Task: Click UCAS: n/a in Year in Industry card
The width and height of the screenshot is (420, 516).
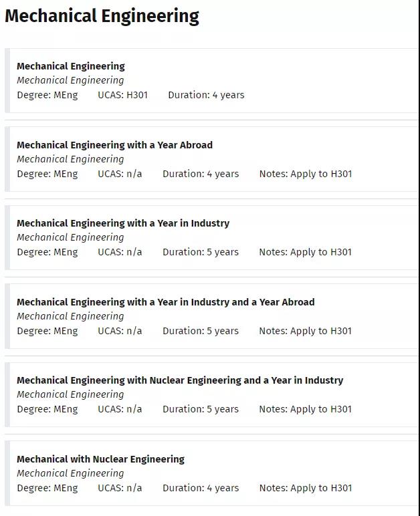Action: pos(120,252)
